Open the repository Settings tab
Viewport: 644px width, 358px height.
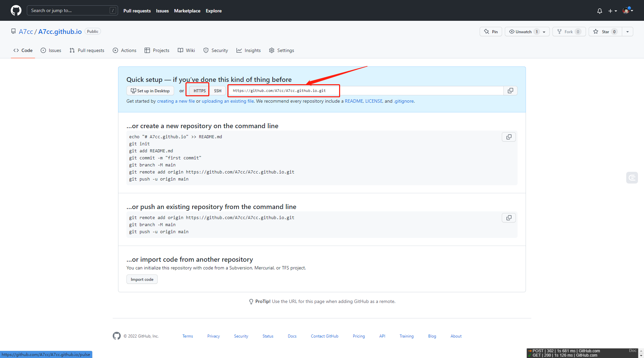[x=281, y=50]
